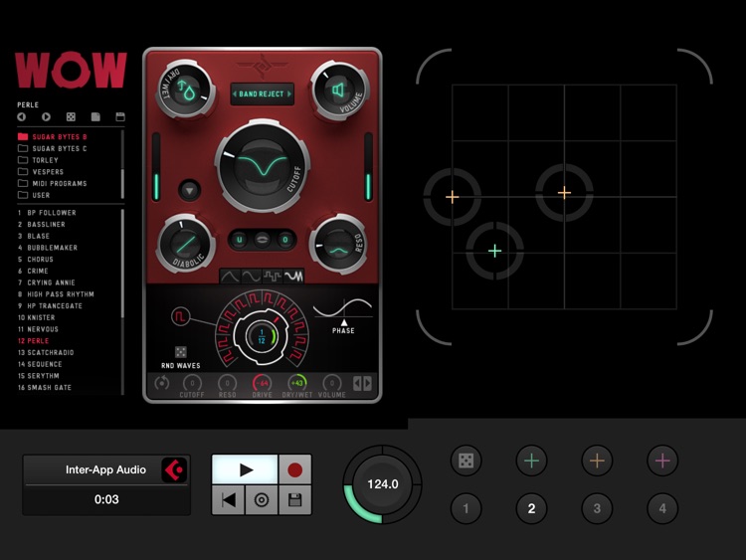
Task: Click the rewind to start button
Action: tap(229, 500)
